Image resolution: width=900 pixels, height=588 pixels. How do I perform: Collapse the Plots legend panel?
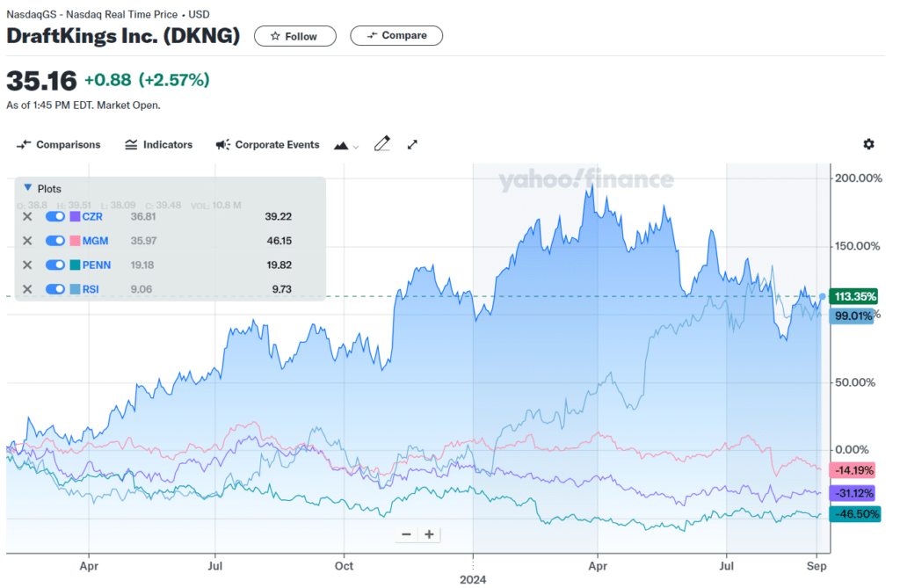click(27, 188)
